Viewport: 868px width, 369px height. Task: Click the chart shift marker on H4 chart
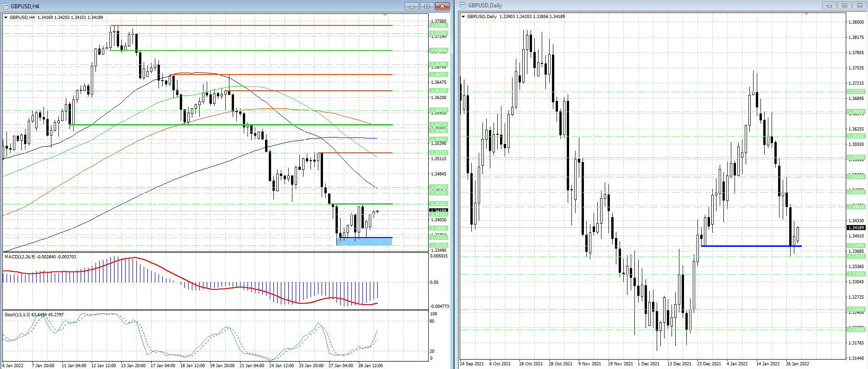[385, 15]
